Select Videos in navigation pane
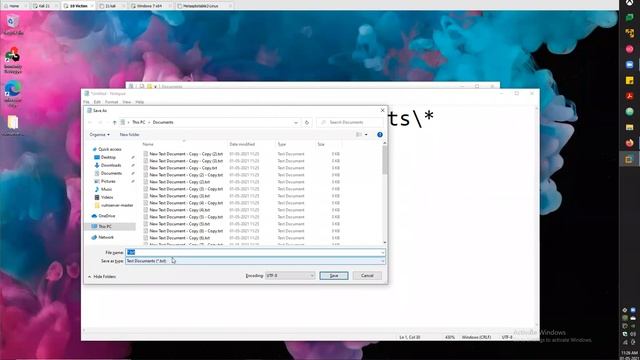This screenshot has height=360, width=640. click(107, 197)
